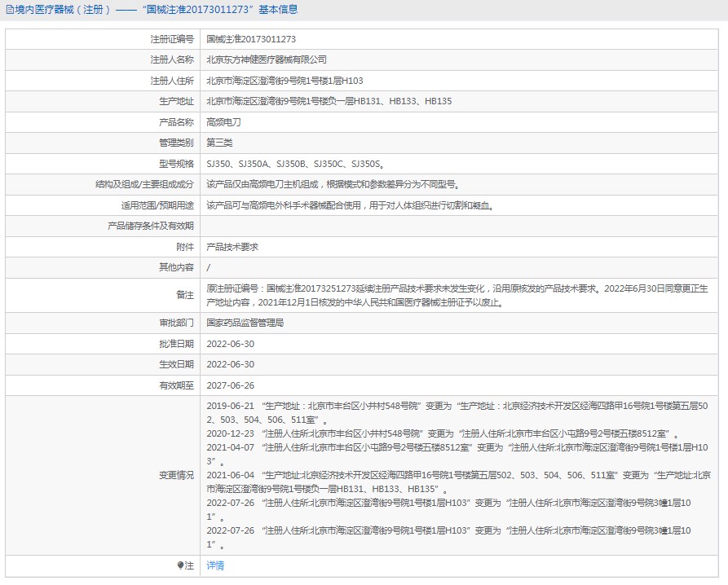Select registration number 国械注准20173011273 value
This screenshot has width=728, height=585.
(x=251, y=39)
